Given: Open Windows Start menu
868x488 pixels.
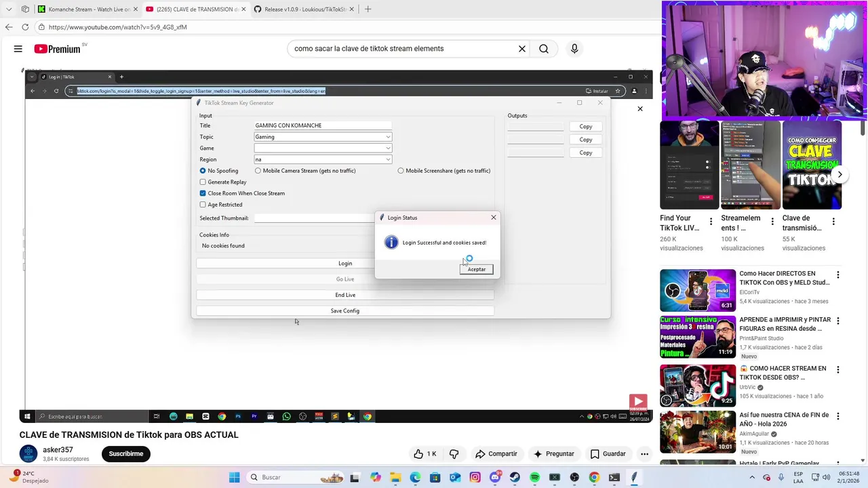Looking at the screenshot, I should [235, 477].
